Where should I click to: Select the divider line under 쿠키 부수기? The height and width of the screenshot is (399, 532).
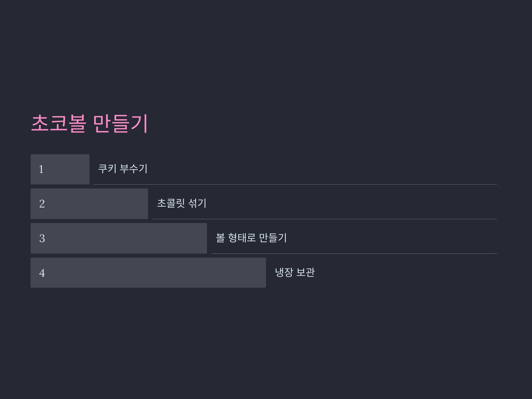tap(295, 184)
